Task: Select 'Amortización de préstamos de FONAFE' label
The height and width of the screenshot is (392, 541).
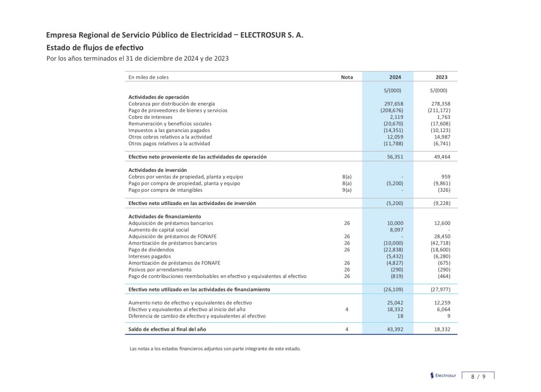Action: [x=174, y=263]
